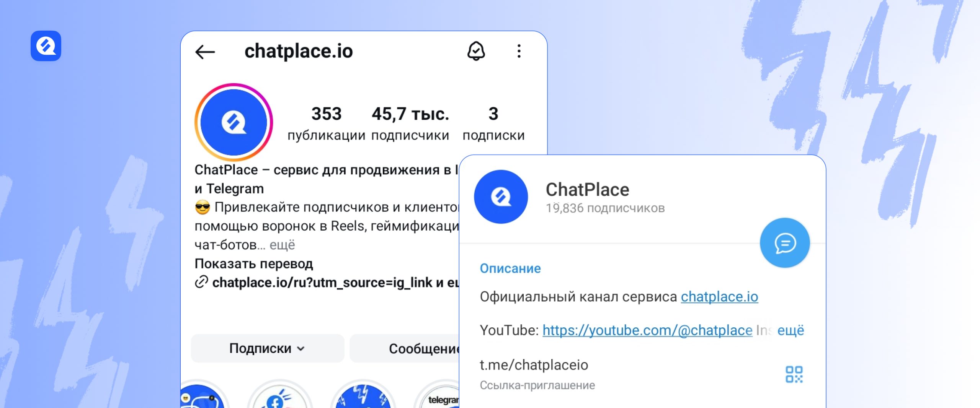Open the 45,7 тыс. подписчики list

tap(410, 124)
